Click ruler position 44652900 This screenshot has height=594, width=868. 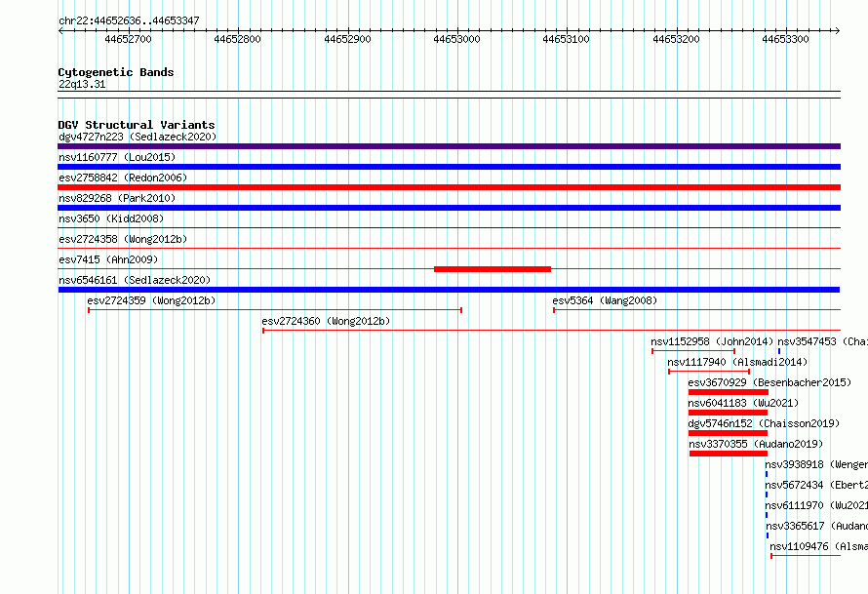tap(347, 39)
